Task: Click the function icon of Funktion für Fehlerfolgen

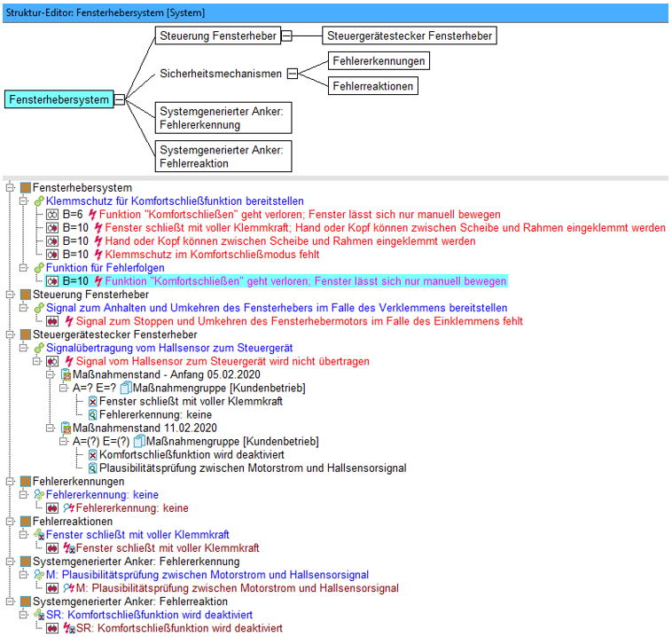Action: [x=39, y=268]
